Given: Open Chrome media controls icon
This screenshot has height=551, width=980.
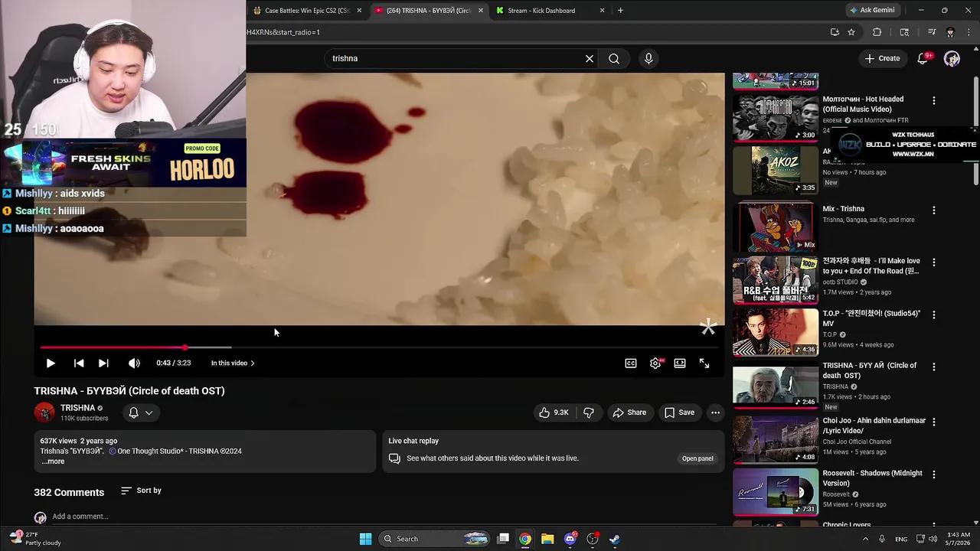Looking at the screenshot, I should (x=932, y=32).
